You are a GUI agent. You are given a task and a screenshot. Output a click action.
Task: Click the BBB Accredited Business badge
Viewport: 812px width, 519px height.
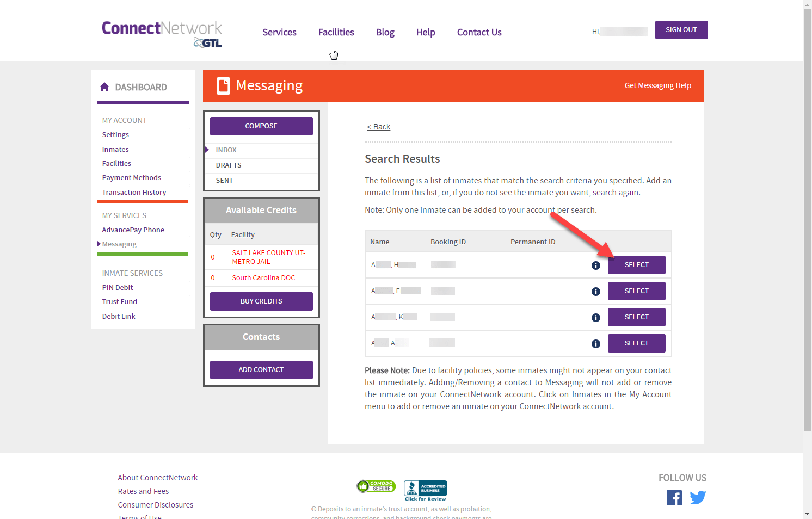coord(426,491)
